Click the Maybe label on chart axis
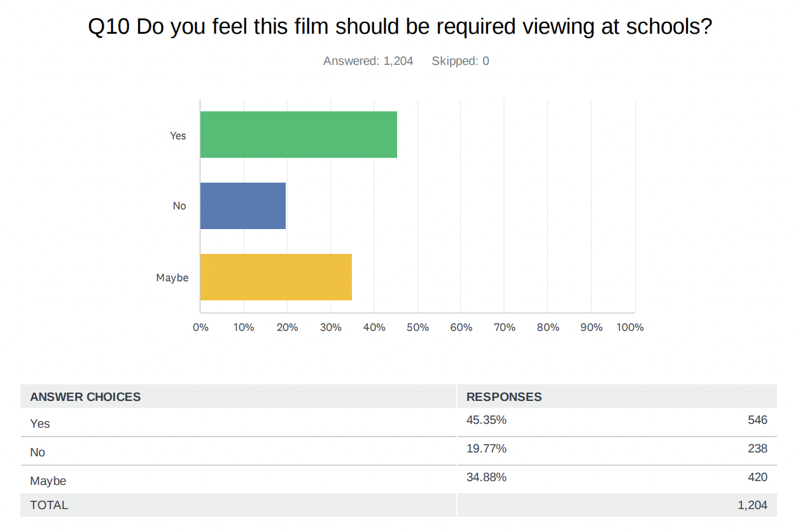The height and width of the screenshot is (532, 798). coord(172,277)
